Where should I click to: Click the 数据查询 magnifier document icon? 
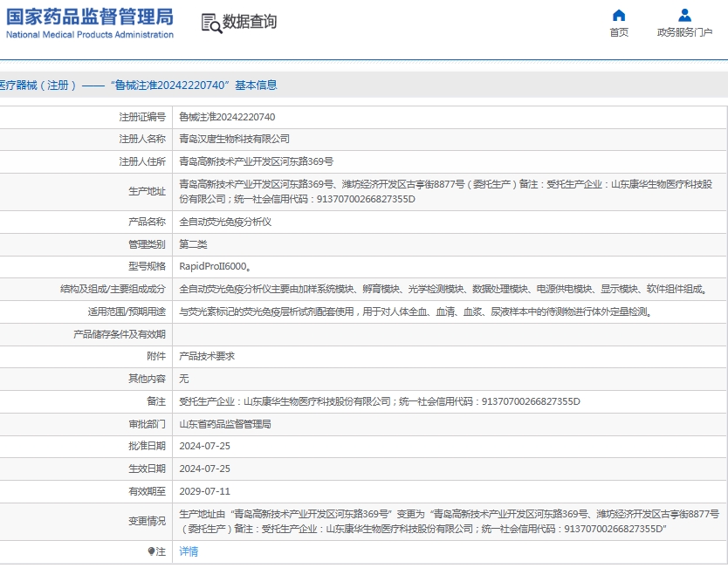tap(211, 24)
